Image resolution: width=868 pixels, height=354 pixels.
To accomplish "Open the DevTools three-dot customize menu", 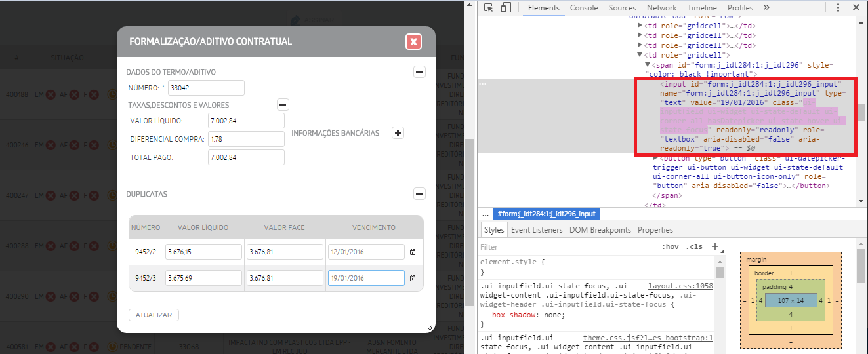I will click(838, 8).
